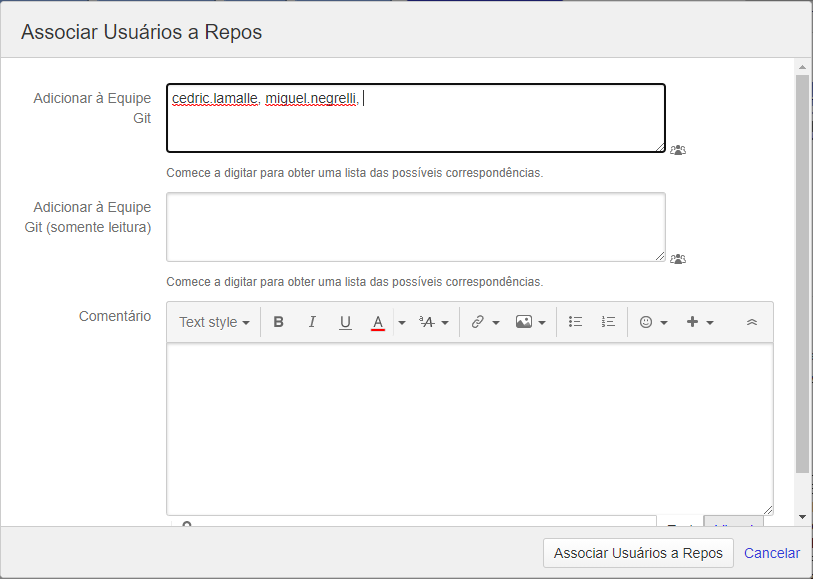
Task: Toggle underline formatting in comment editor
Action: (x=345, y=322)
